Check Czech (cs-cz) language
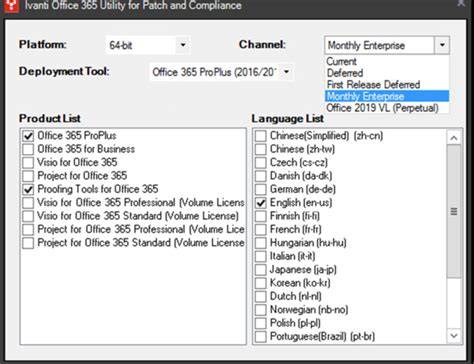 click(261, 162)
